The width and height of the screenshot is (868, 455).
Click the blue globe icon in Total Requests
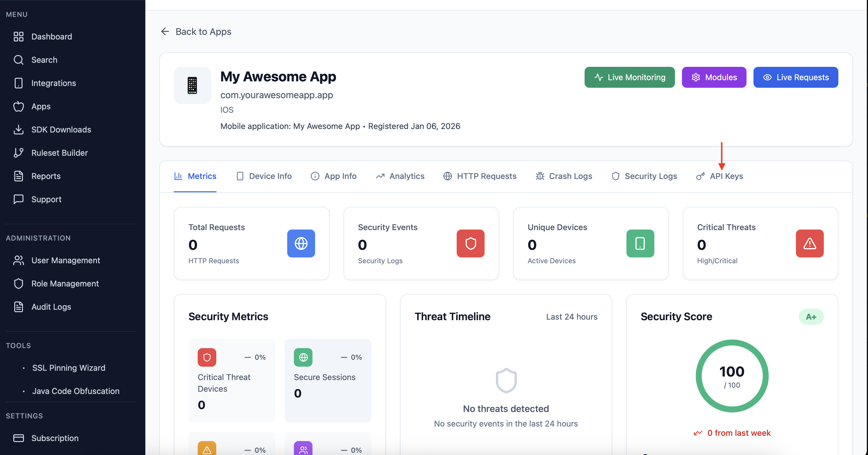301,243
